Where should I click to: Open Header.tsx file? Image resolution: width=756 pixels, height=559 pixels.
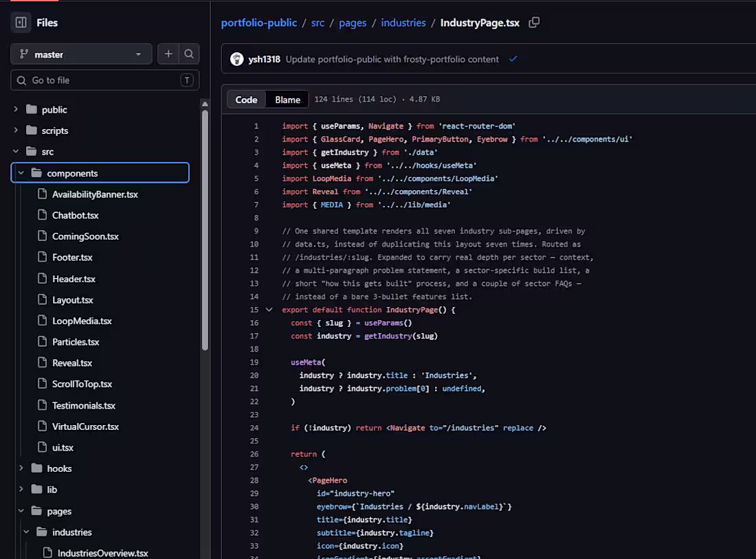74,279
